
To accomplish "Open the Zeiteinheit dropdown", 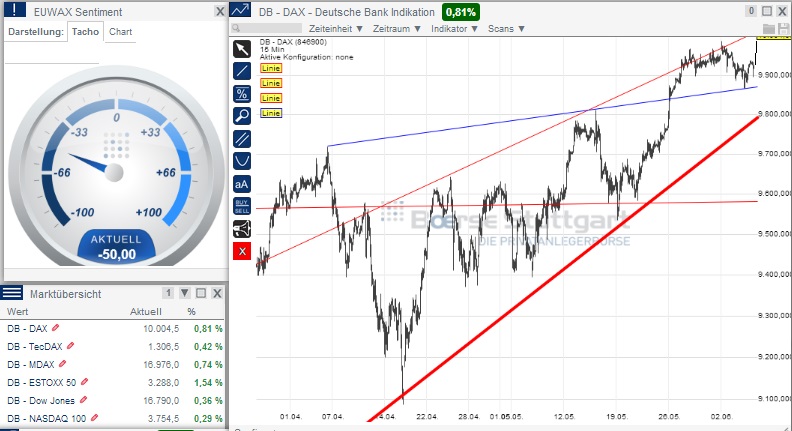I will pyautogui.click(x=336, y=29).
